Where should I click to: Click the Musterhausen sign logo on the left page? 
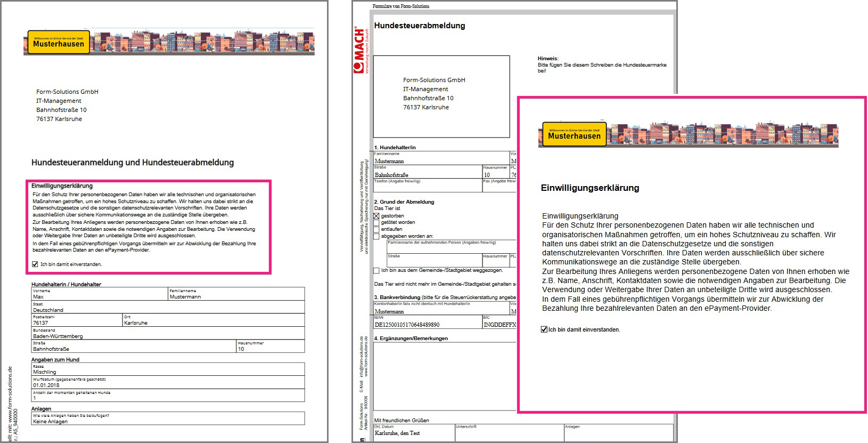pos(59,43)
